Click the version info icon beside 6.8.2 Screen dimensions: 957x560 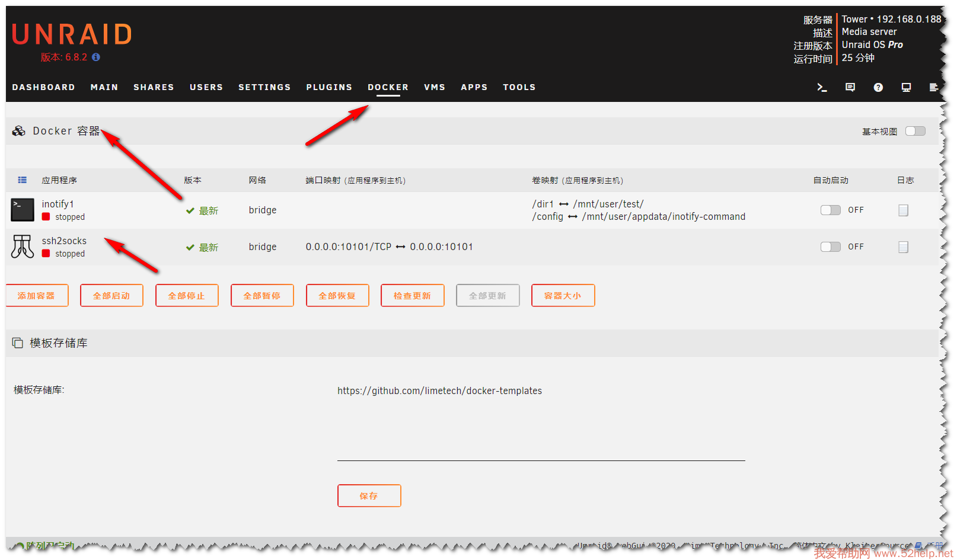(96, 57)
